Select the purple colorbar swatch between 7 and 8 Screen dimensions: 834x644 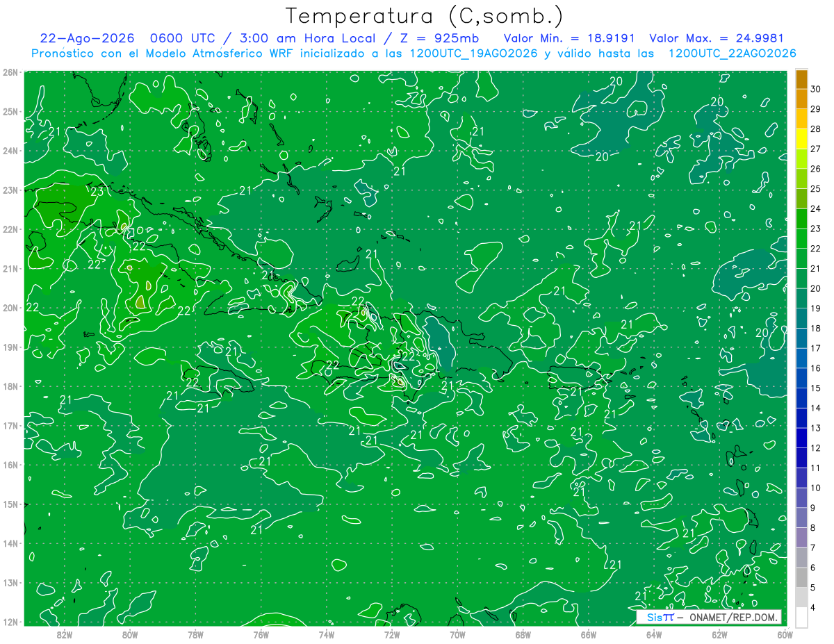[802, 537]
